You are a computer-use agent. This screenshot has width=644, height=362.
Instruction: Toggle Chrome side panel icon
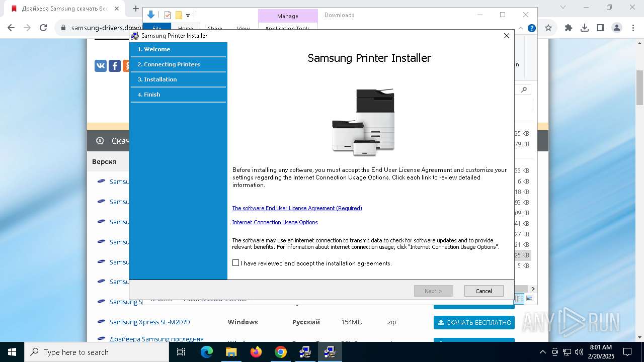(600, 28)
